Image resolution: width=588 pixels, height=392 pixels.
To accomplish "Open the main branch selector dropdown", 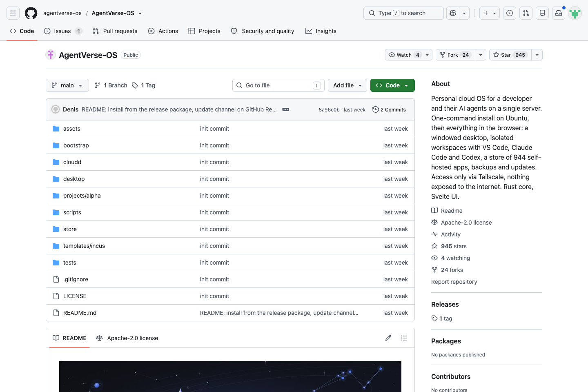I will [67, 85].
